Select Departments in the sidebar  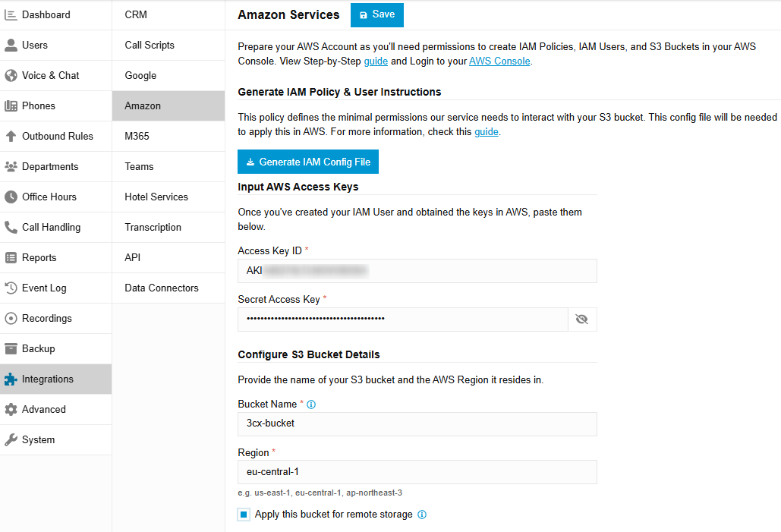pos(56,167)
